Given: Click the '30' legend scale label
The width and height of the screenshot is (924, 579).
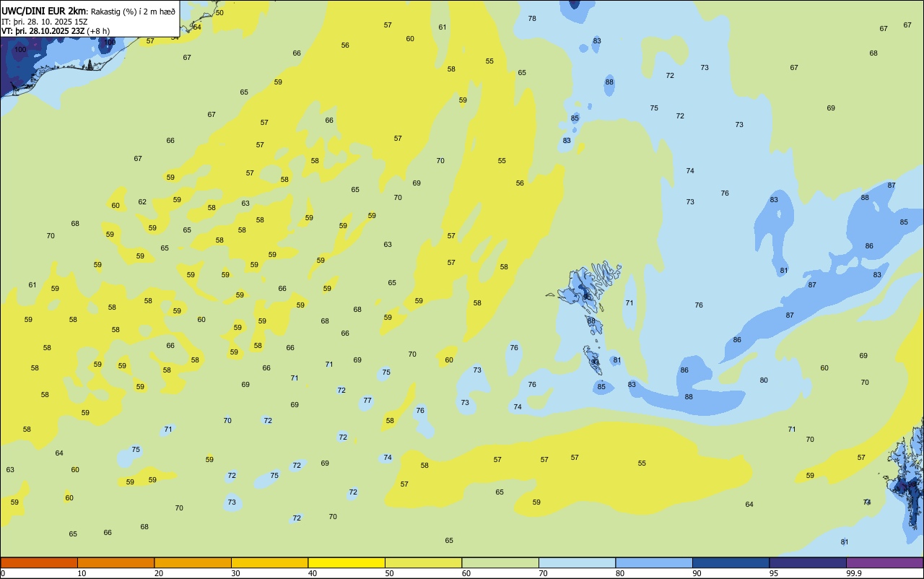Looking at the screenshot, I should 235,573.
